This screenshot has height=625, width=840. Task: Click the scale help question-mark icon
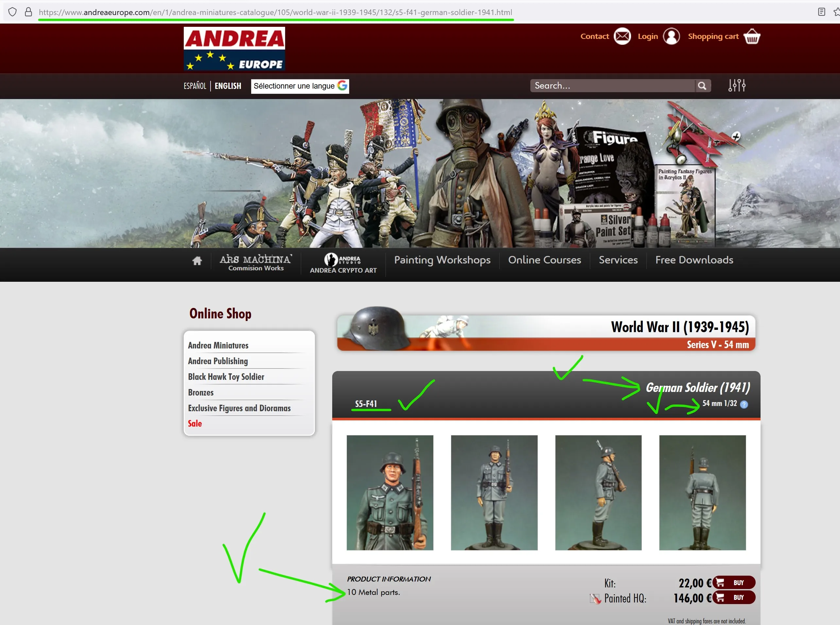point(744,404)
